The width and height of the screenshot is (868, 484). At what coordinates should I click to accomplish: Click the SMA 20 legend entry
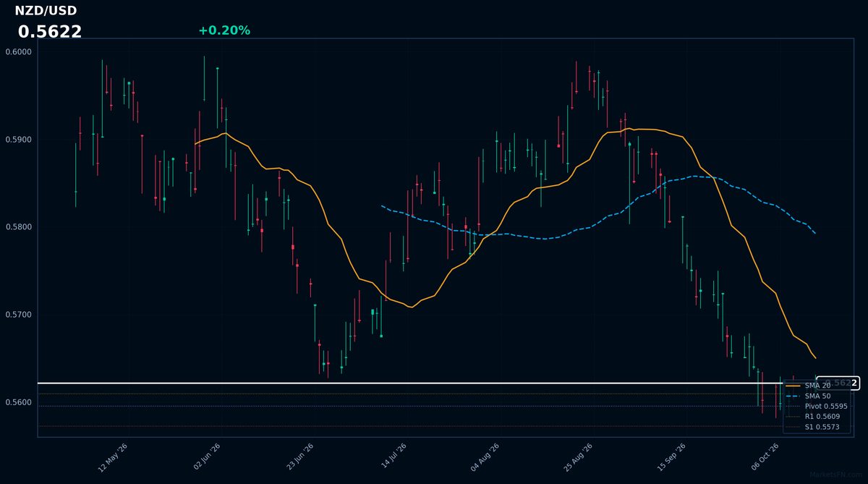tap(817, 386)
